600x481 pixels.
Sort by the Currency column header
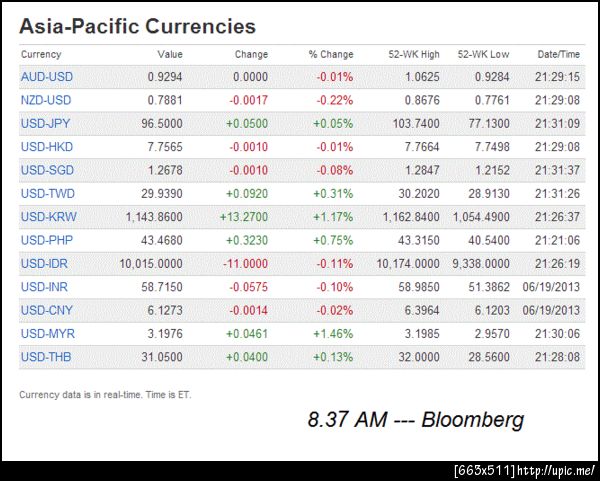pos(40,54)
